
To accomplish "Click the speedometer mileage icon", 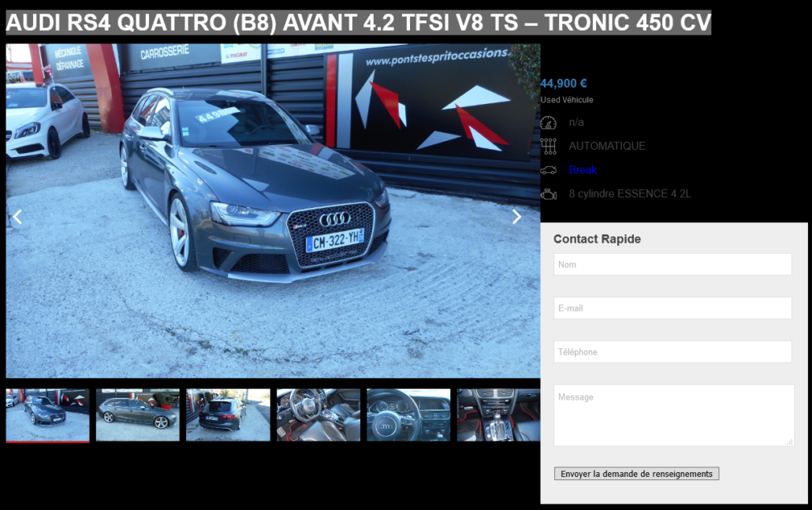I will [549, 123].
